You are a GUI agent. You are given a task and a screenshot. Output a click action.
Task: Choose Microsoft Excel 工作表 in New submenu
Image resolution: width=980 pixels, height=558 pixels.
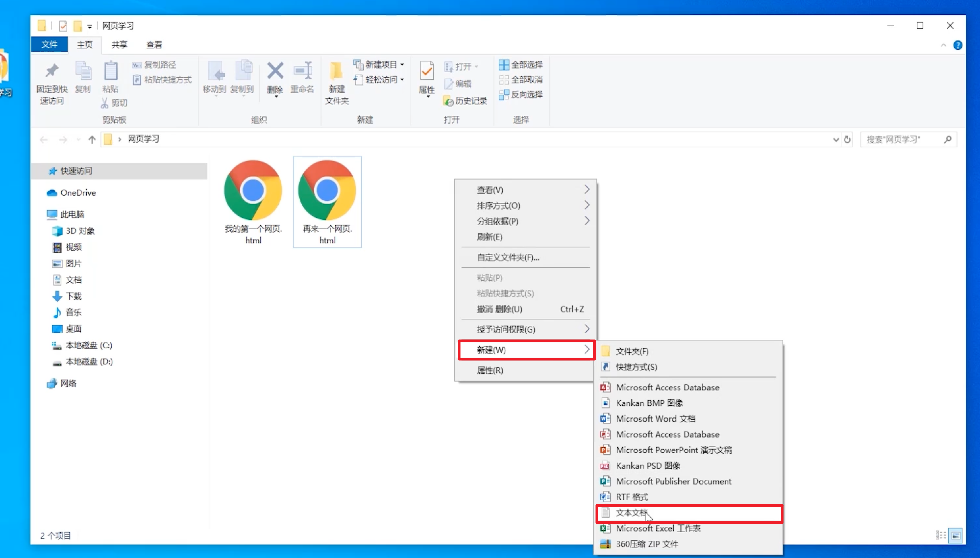(x=689, y=528)
